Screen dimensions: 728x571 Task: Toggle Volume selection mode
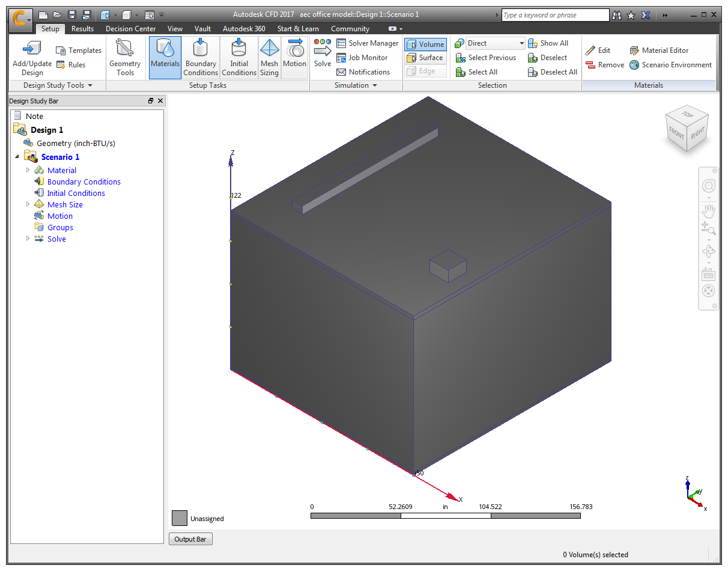(x=425, y=44)
